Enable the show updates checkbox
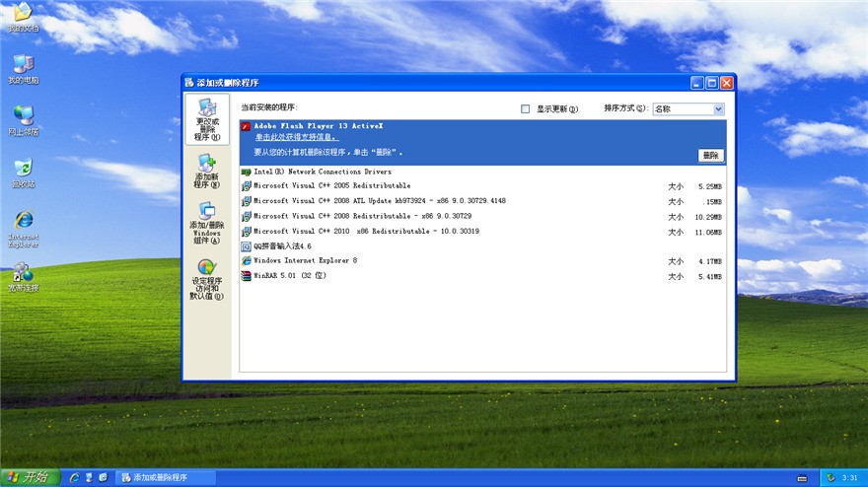The height and width of the screenshot is (487, 868). pos(526,109)
